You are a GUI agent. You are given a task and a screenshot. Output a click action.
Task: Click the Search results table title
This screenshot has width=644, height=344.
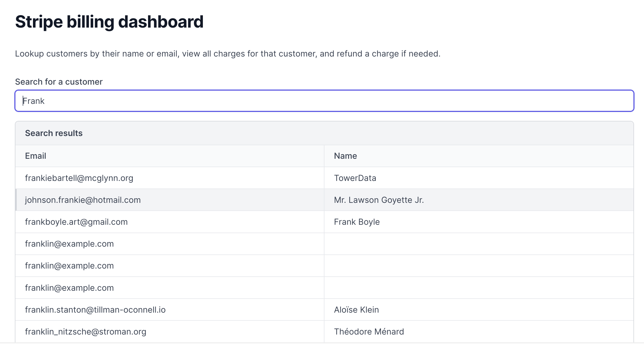54,133
